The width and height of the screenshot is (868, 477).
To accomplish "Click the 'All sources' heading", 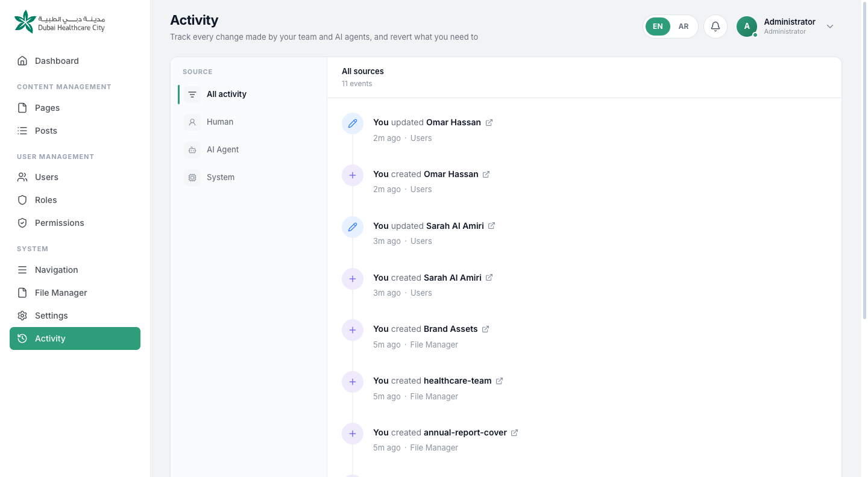I will [x=363, y=71].
